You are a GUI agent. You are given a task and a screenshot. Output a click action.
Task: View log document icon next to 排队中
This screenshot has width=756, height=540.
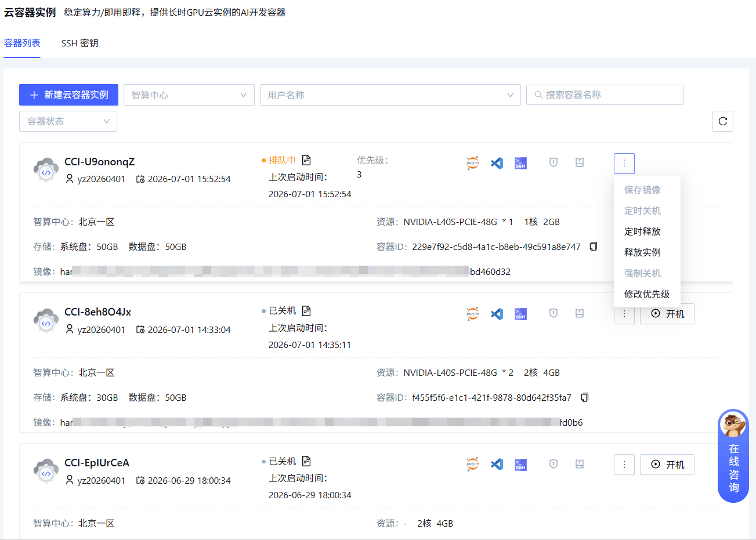306,160
